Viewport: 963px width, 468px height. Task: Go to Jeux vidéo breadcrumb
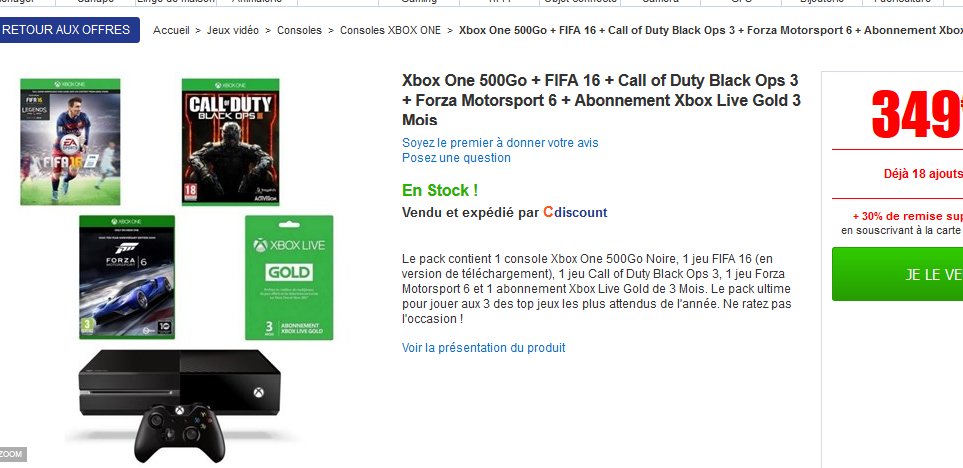pos(233,30)
